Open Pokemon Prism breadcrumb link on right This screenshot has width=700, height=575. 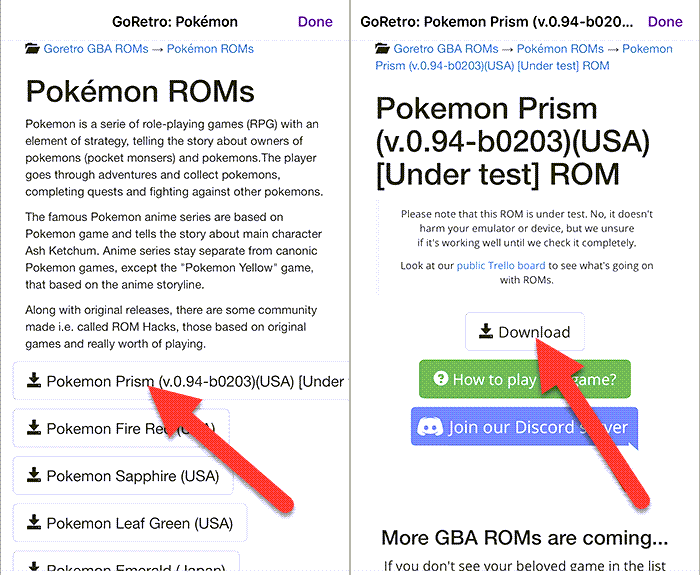tap(492, 65)
